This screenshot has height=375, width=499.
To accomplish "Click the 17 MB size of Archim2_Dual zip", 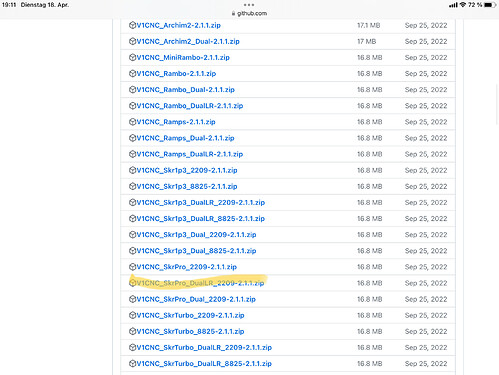I will tap(366, 41).
